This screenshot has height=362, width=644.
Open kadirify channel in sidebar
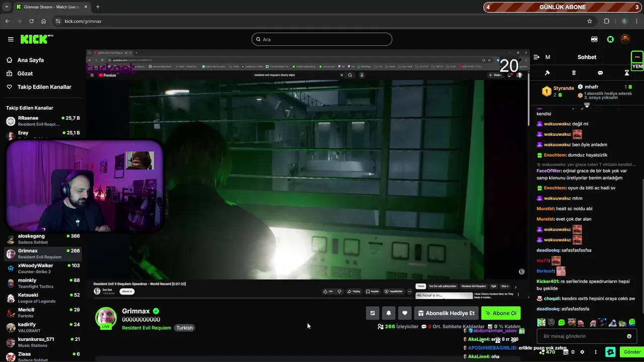pyautogui.click(x=43, y=327)
